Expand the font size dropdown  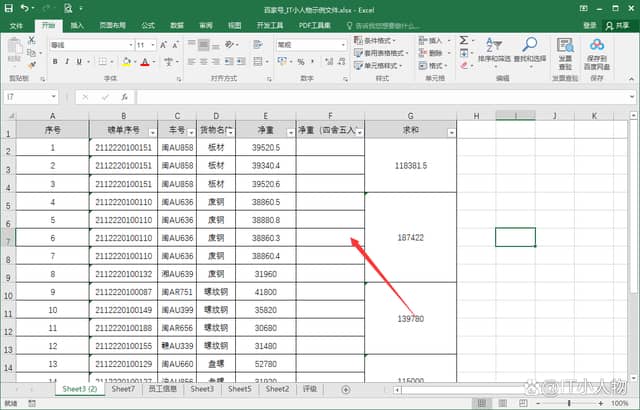click(152, 45)
